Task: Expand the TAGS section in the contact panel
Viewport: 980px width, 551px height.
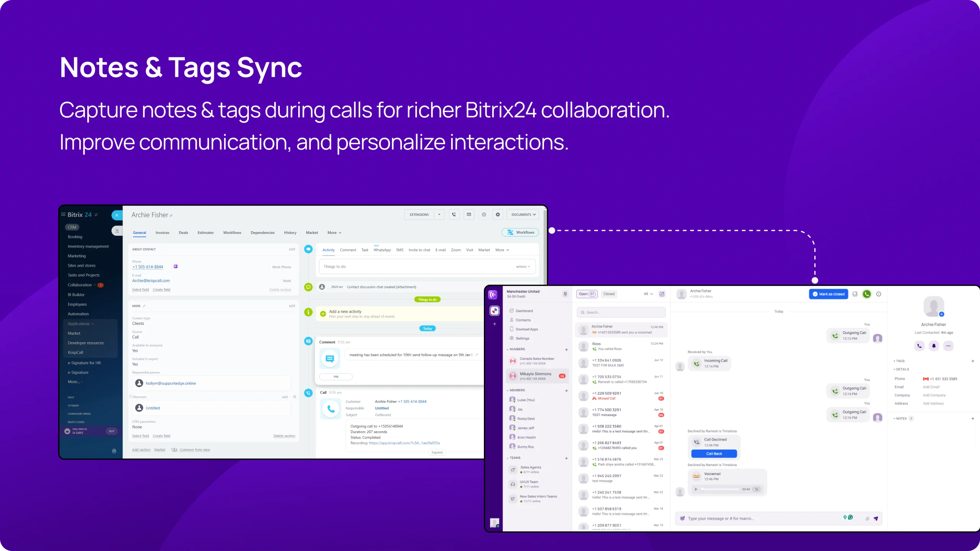Action: coord(899,361)
